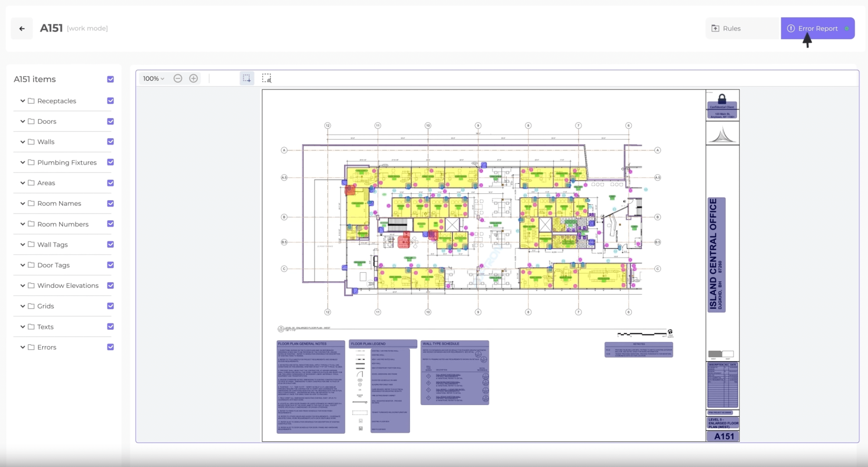This screenshot has width=868, height=467.
Task: Click the zoom out minus icon
Action: coord(178,78)
